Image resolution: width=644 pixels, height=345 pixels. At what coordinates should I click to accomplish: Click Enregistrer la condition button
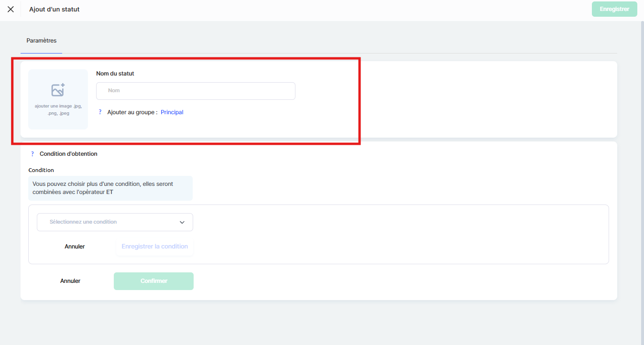[x=154, y=247]
